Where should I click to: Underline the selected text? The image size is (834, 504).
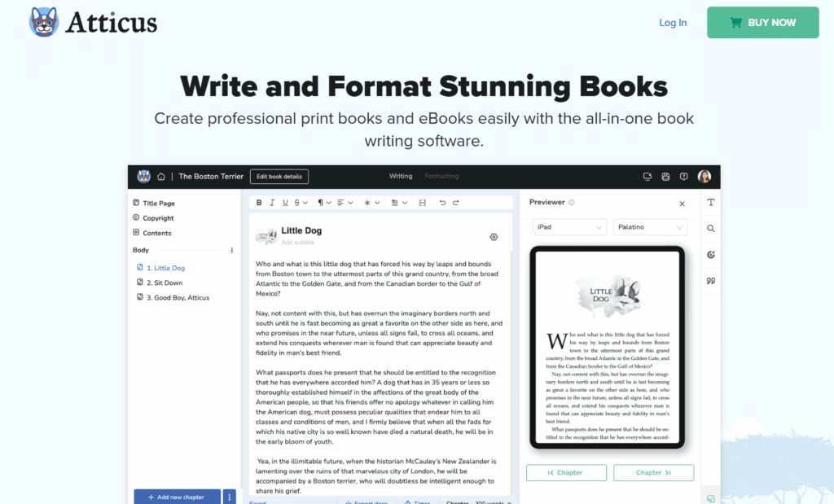pyautogui.click(x=284, y=202)
